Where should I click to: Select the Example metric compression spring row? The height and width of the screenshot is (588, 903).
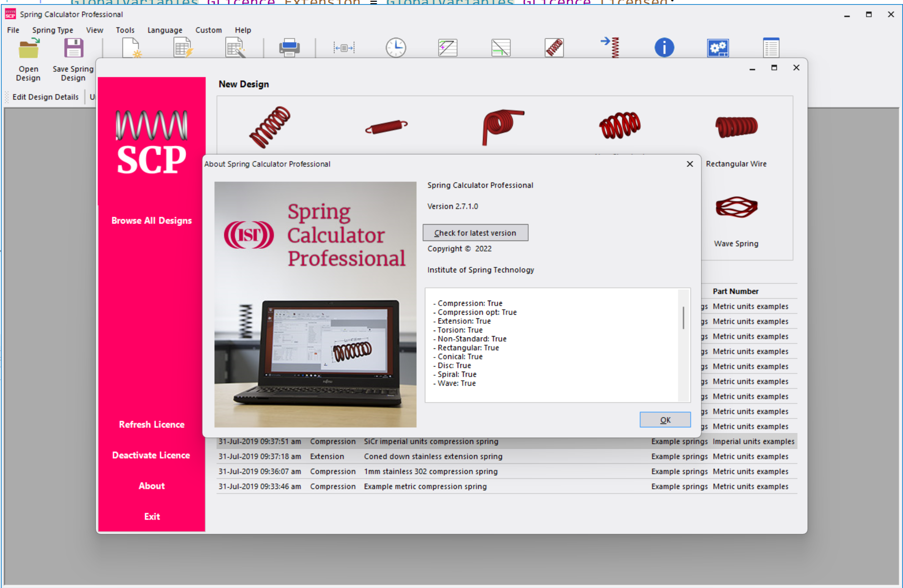[x=507, y=486]
